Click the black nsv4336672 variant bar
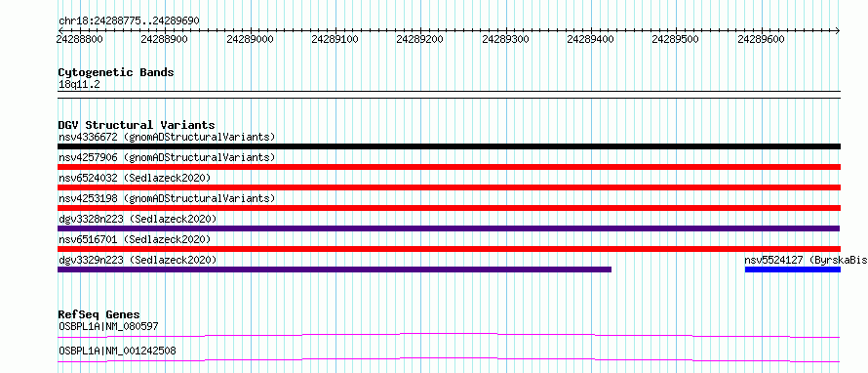Screen dimensions: 868x373 pyautogui.click(x=449, y=146)
